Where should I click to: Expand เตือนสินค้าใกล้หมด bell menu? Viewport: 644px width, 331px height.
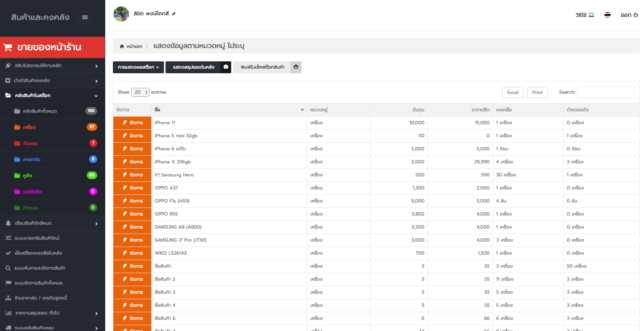coord(52,223)
